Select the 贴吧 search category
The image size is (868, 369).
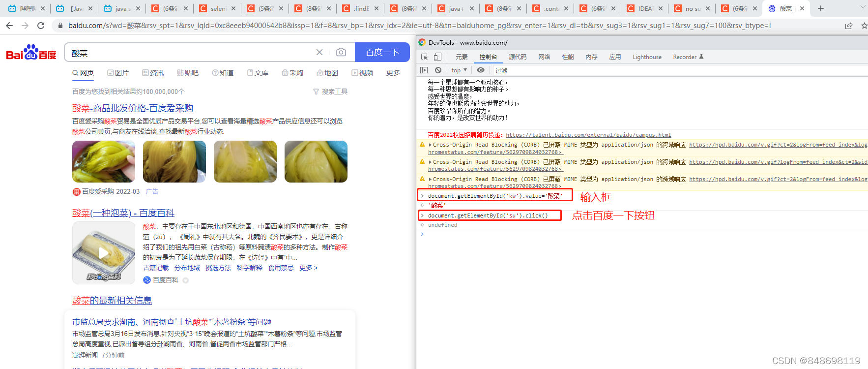(x=188, y=73)
